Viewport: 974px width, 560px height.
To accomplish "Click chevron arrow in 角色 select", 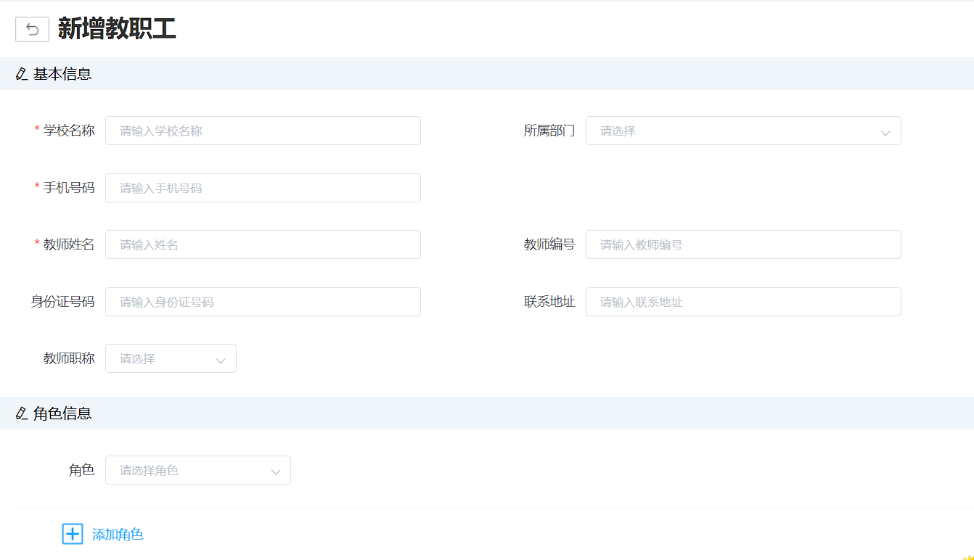I will (276, 472).
